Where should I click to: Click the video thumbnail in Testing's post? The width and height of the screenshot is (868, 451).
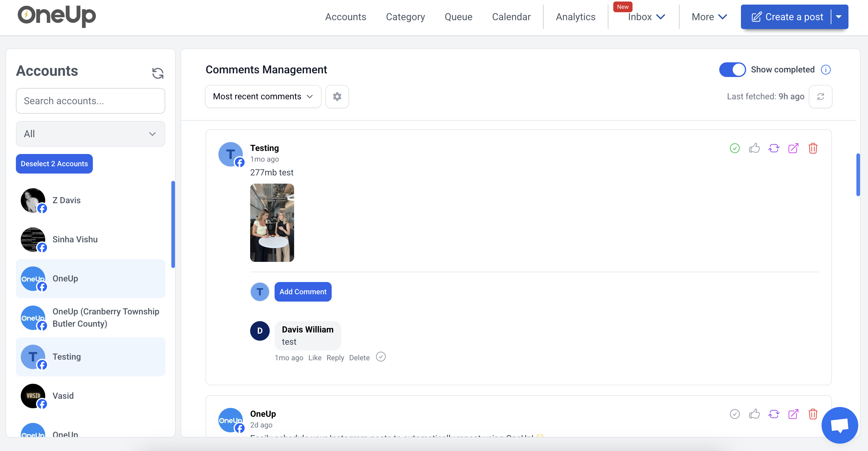pyautogui.click(x=272, y=223)
